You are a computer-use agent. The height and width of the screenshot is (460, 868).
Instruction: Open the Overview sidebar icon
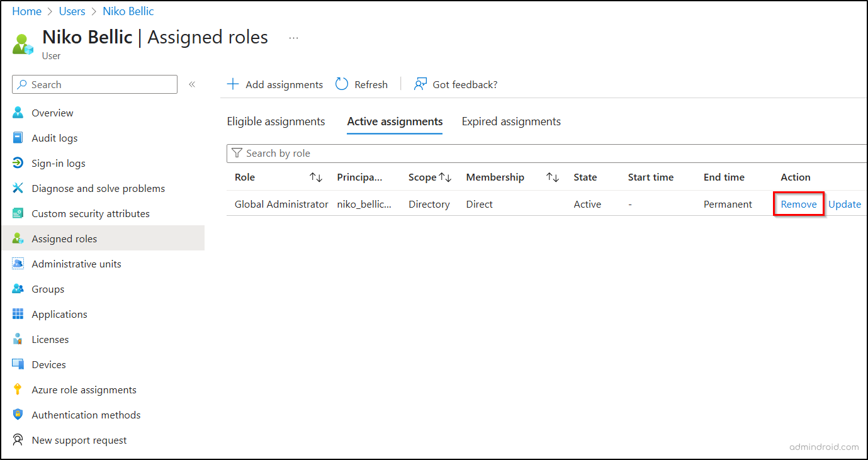click(x=18, y=113)
